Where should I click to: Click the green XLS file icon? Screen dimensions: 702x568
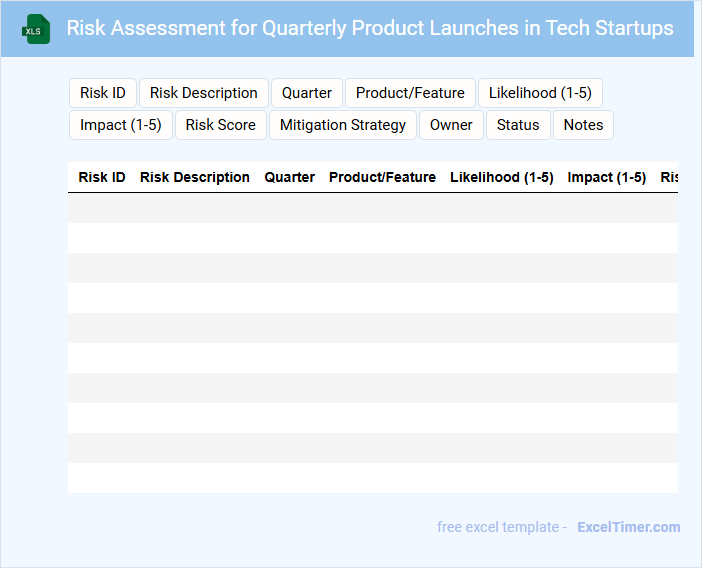coord(37,29)
